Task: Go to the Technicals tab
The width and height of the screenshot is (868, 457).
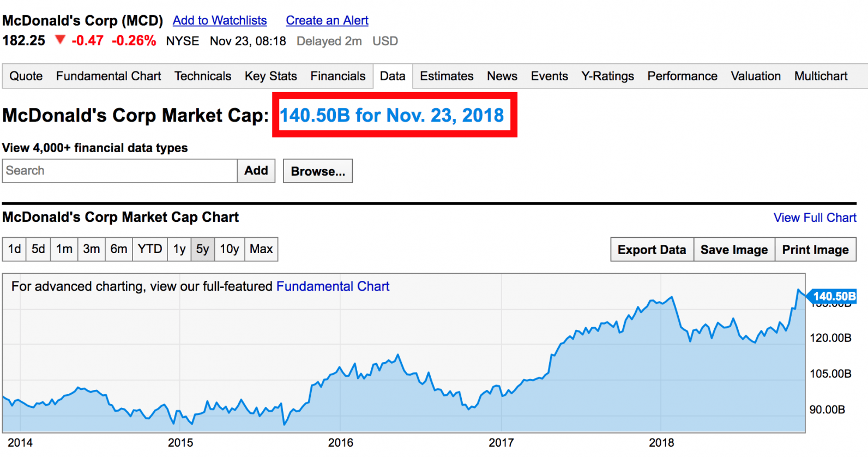Action: [203, 76]
